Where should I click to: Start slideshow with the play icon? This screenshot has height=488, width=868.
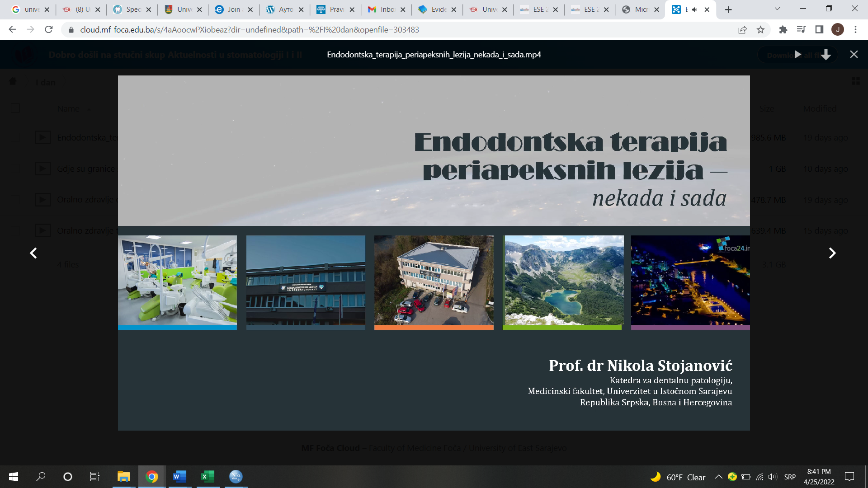pos(798,55)
